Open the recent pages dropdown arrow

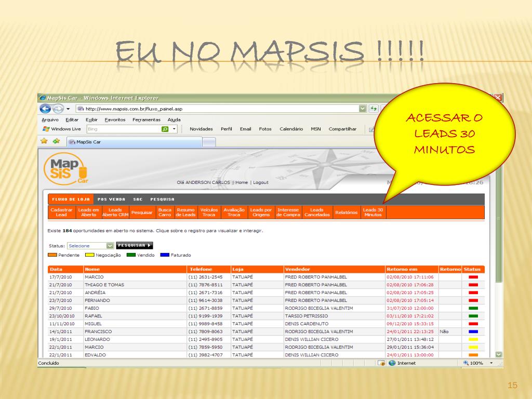coord(68,109)
